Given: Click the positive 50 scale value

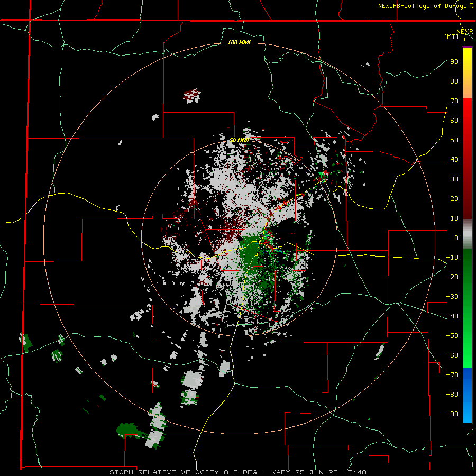Looking at the screenshot, I should [x=454, y=140].
